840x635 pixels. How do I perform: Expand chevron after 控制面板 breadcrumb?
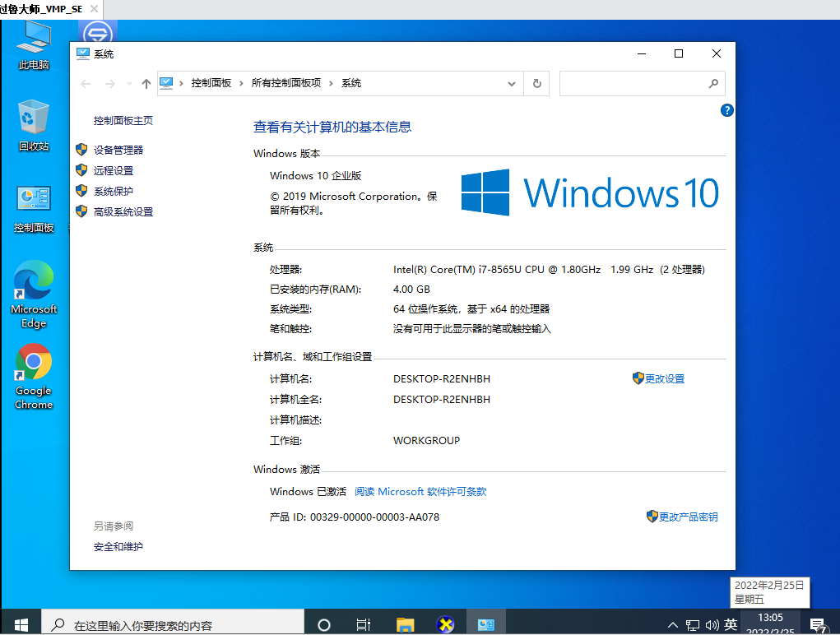click(241, 83)
